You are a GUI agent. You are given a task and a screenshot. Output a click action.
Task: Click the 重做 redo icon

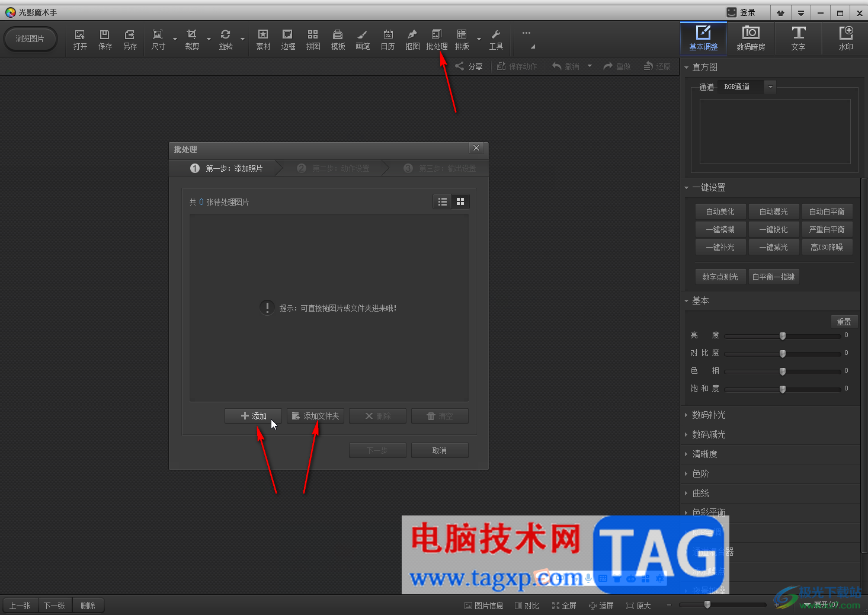(x=617, y=66)
